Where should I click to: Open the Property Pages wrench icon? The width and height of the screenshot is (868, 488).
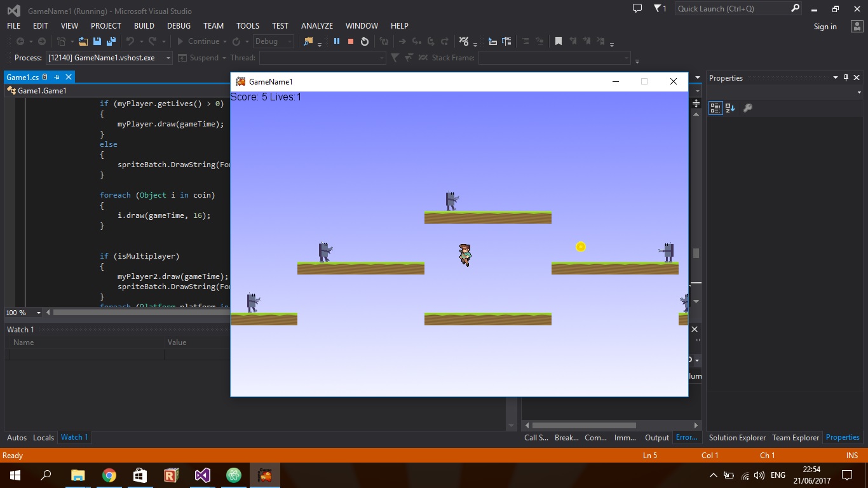(748, 108)
